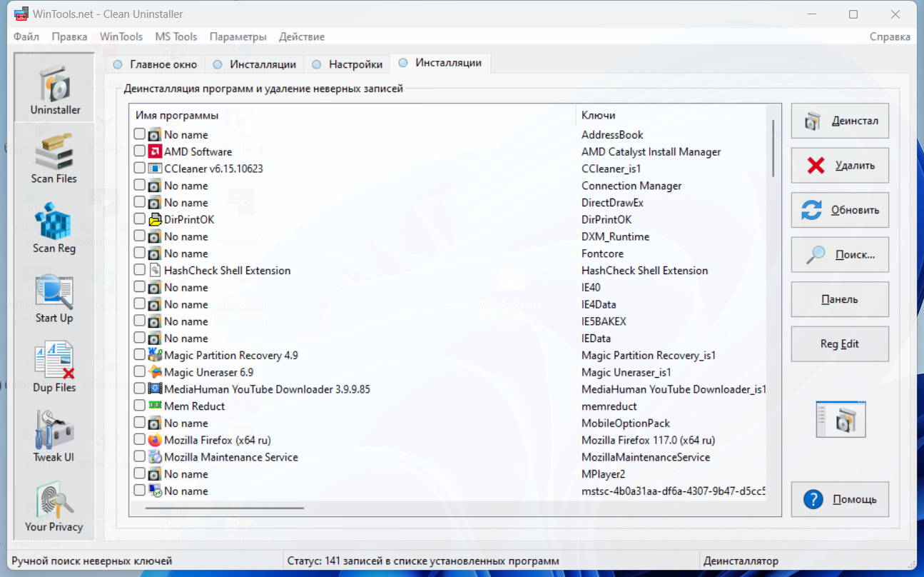The height and width of the screenshot is (577, 924).
Task: Click the WinTools.net title bar app icon
Action: (21, 14)
